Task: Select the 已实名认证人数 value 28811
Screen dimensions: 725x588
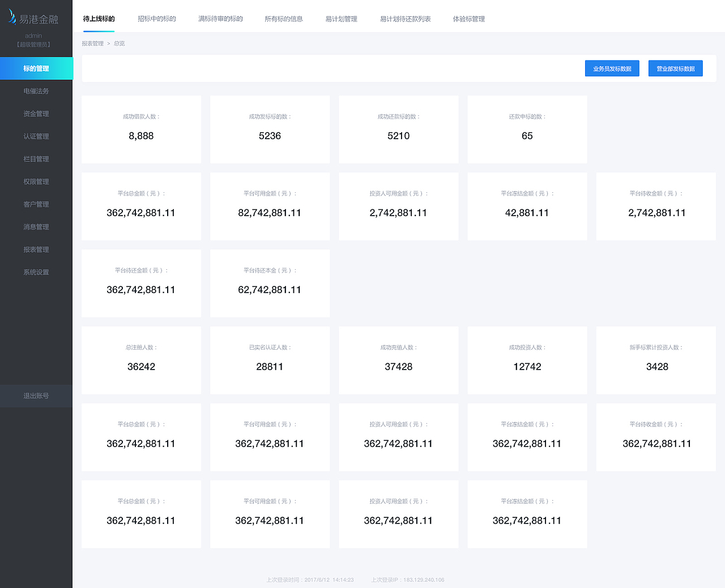Action: (270, 367)
